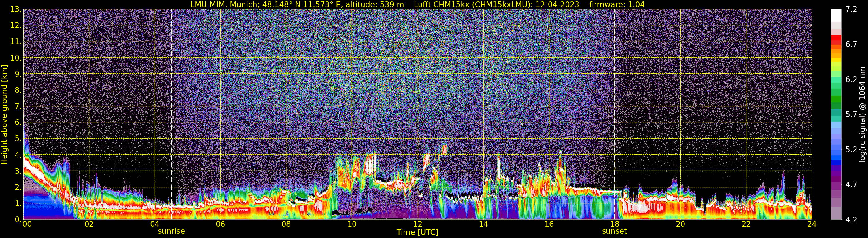The height and width of the screenshot is (238, 868).
Task: Click the colorbar value 5.7
Action: 851,115
